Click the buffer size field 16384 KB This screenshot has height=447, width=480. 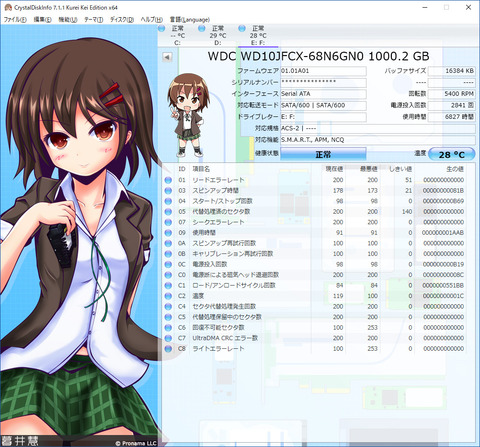click(x=451, y=71)
